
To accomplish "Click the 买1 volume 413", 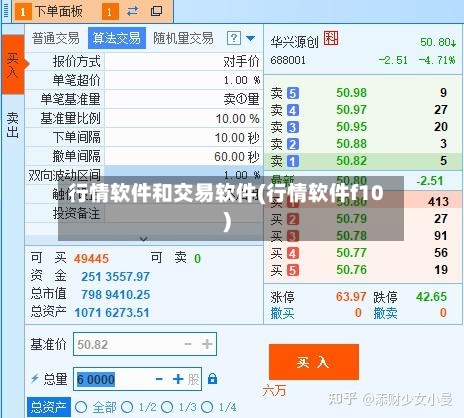I will 438,202.
